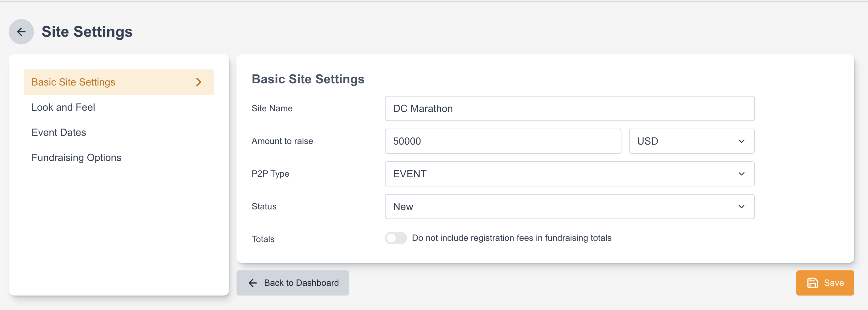Screen dimensions: 868x310
Task: Click the save disk icon on the Save button
Action: click(812, 283)
